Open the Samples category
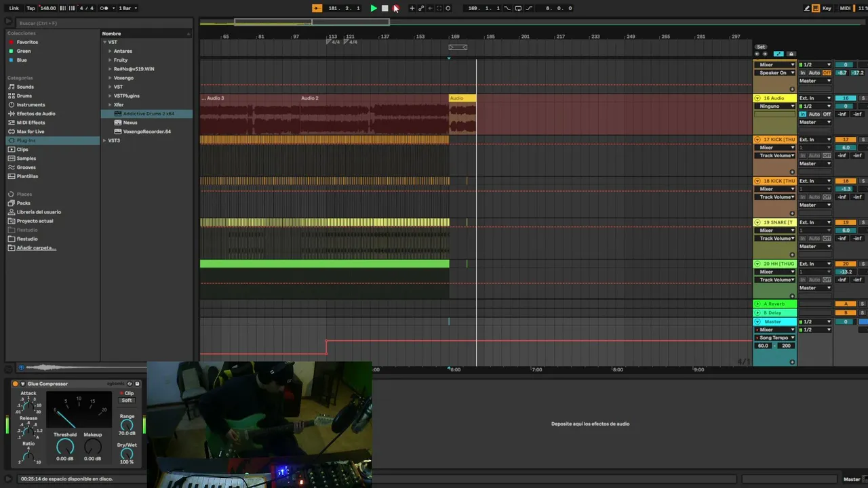The width and height of the screenshot is (868, 488). pos(26,159)
